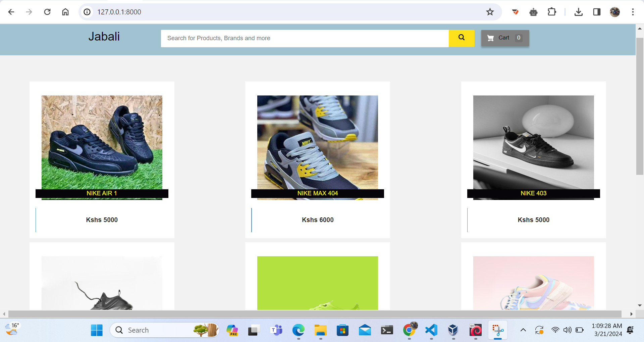
Task: Select the NIKE AIR 1 label
Action: point(102,193)
